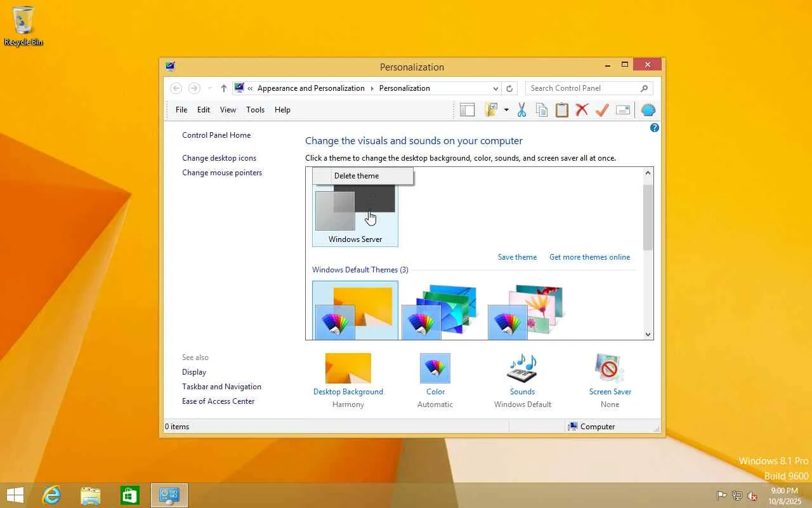
Task: Choose Delete theme from context menu
Action: point(363,176)
